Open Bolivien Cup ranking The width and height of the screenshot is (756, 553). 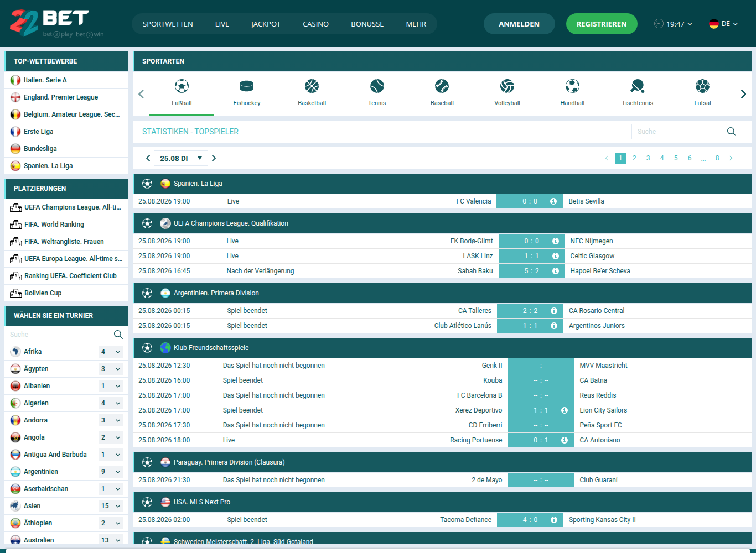coord(66,293)
